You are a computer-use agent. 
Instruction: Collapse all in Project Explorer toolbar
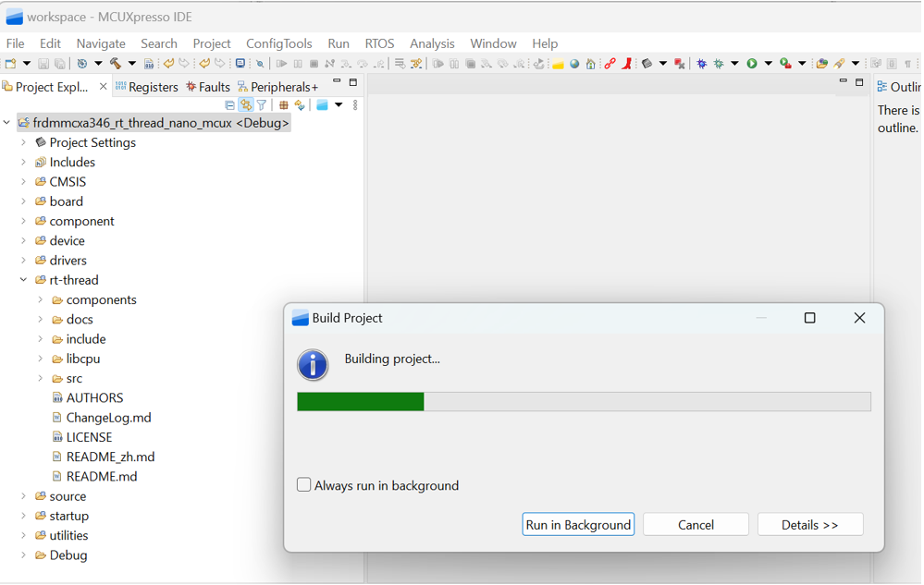tap(229, 105)
